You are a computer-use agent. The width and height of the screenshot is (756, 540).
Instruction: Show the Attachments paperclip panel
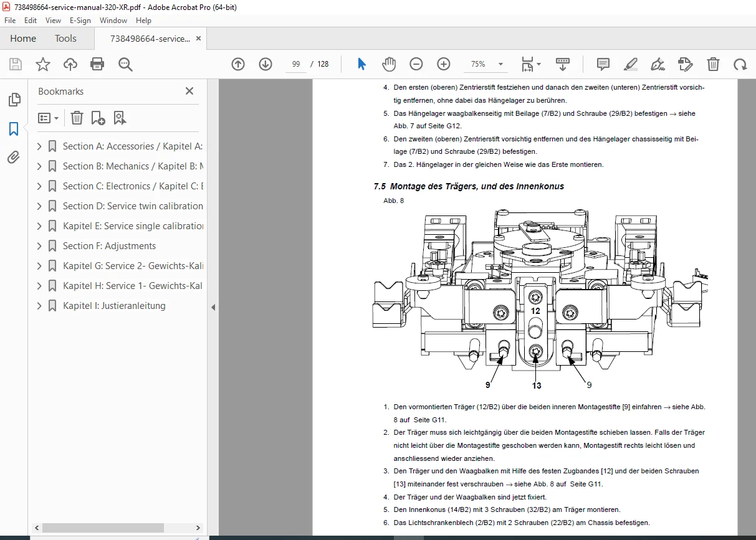14,157
